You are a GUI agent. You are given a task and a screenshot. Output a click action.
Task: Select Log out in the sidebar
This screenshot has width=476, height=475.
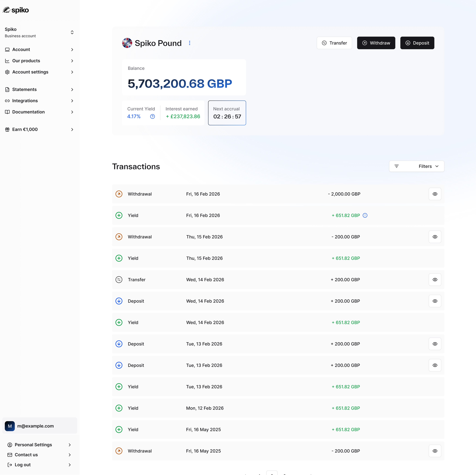click(40, 465)
